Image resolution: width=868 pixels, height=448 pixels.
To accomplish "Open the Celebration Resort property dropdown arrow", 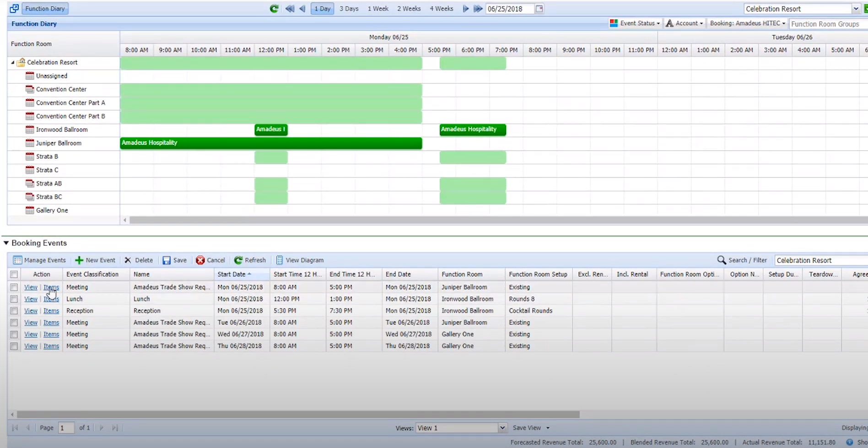I will pos(856,9).
